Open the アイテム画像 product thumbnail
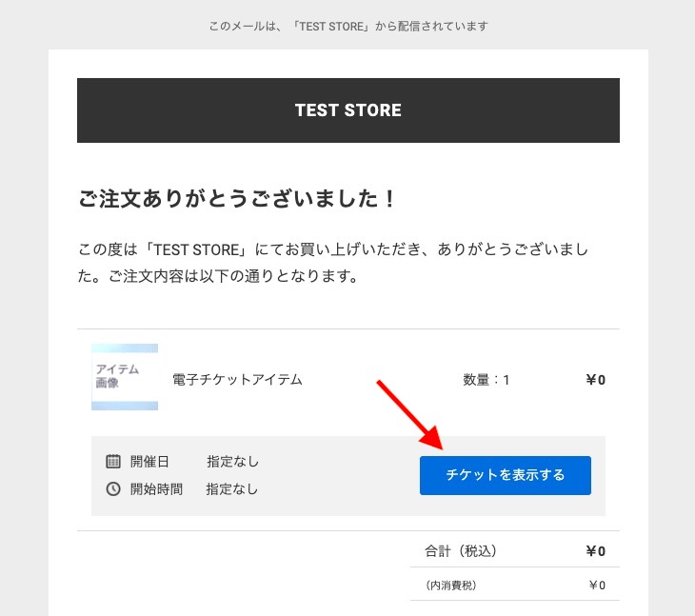695x616 pixels. click(x=125, y=377)
